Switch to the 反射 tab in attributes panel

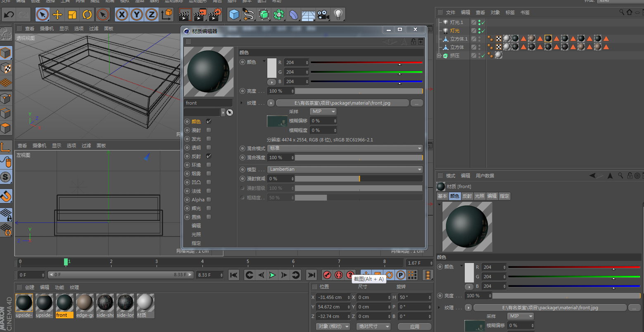pyautogui.click(x=467, y=196)
